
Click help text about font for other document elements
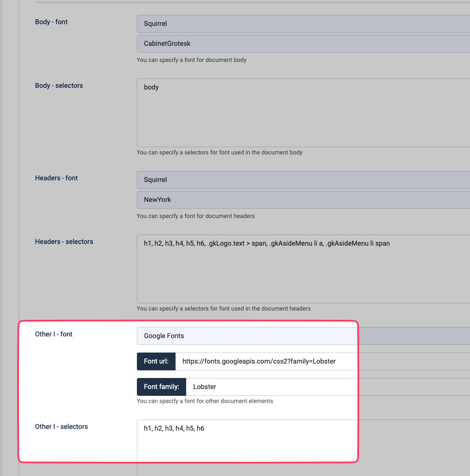click(x=205, y=401)
